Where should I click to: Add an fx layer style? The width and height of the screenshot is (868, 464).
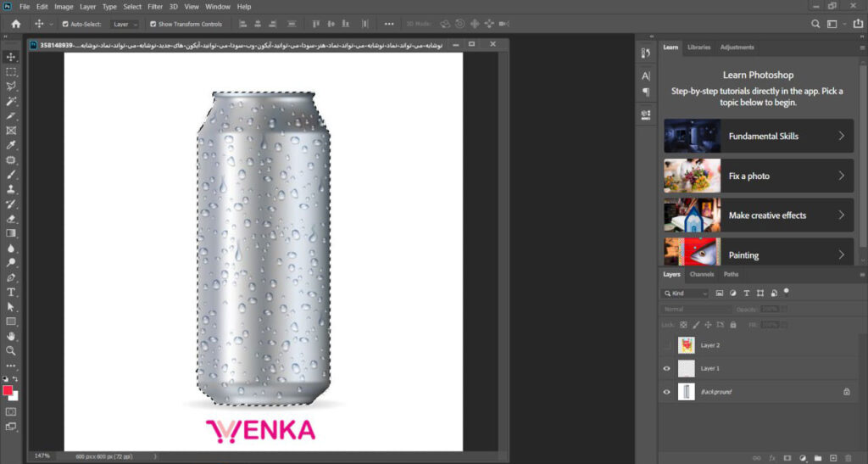click(772, 458)
